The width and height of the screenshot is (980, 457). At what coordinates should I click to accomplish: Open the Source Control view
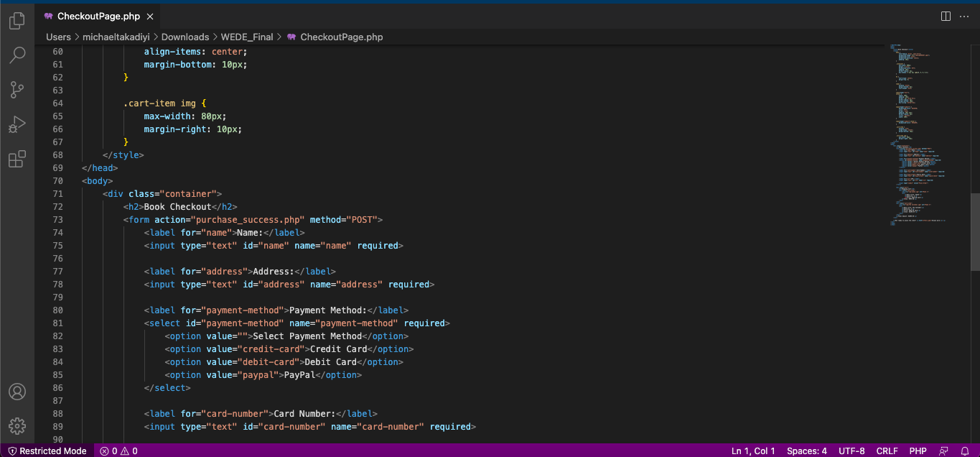(x=17, y=90)
